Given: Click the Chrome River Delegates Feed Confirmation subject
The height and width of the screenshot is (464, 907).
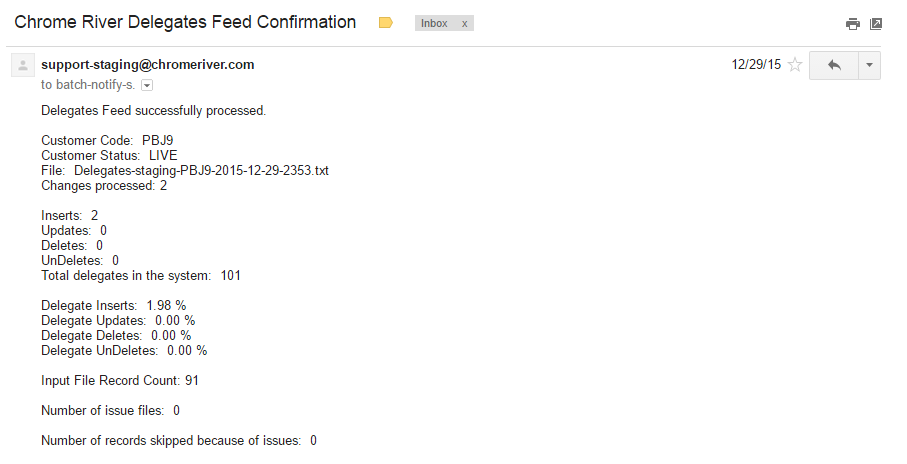Looking at the screenshot, I should (x=185, y=22).
